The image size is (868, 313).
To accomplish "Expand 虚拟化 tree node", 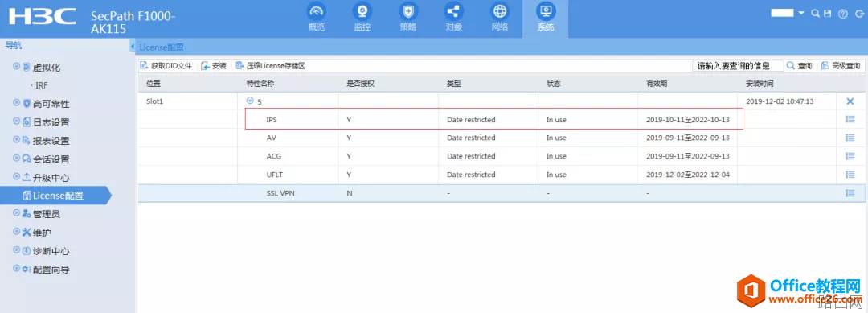I will pyautogui.click(x=17, y=67).
